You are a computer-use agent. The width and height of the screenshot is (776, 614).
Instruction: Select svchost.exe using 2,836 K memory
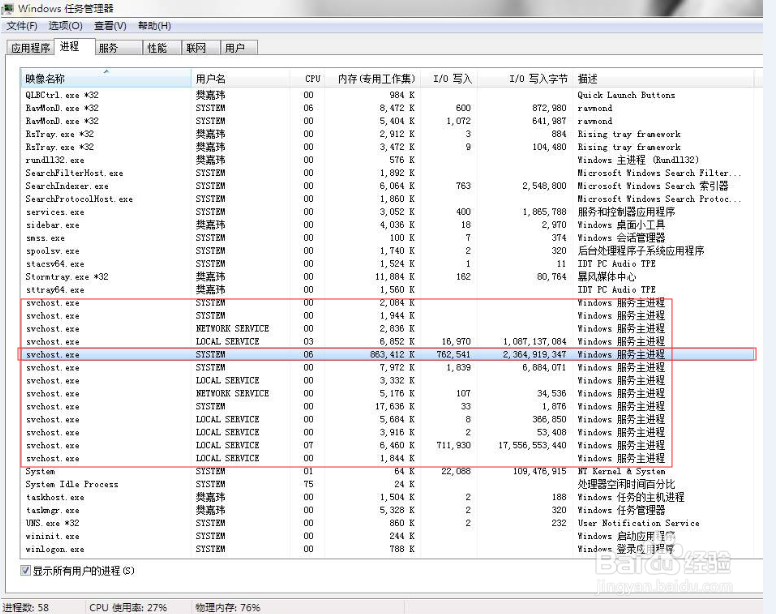tap(387, 329)
